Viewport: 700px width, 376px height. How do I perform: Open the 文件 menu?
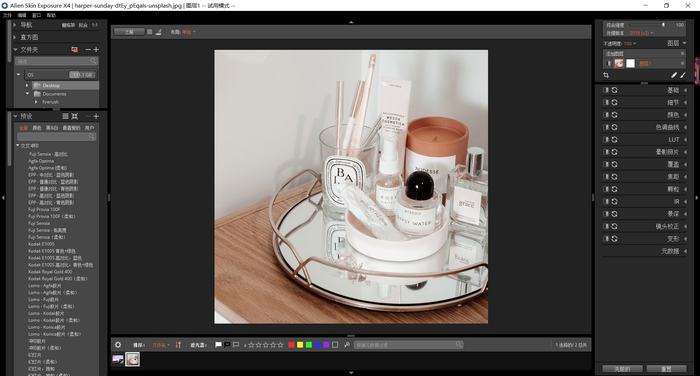(7, 15)
